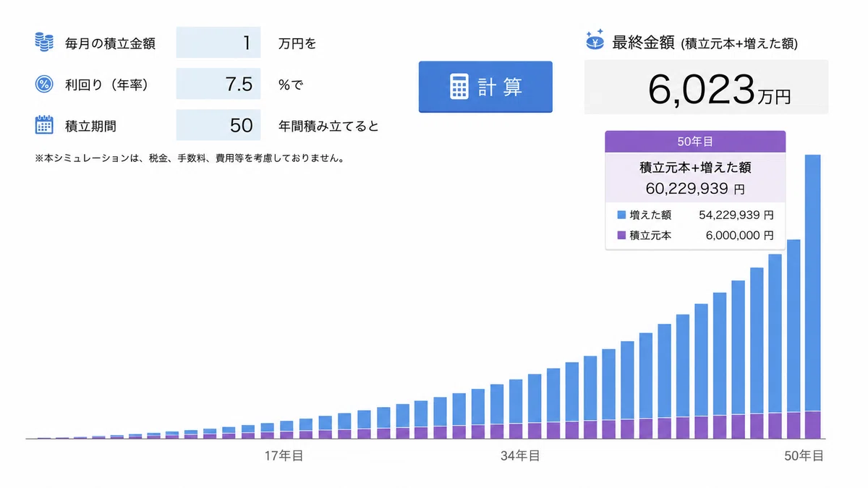Click the 50年目 purple tooltip header

(x=695, y=142)
